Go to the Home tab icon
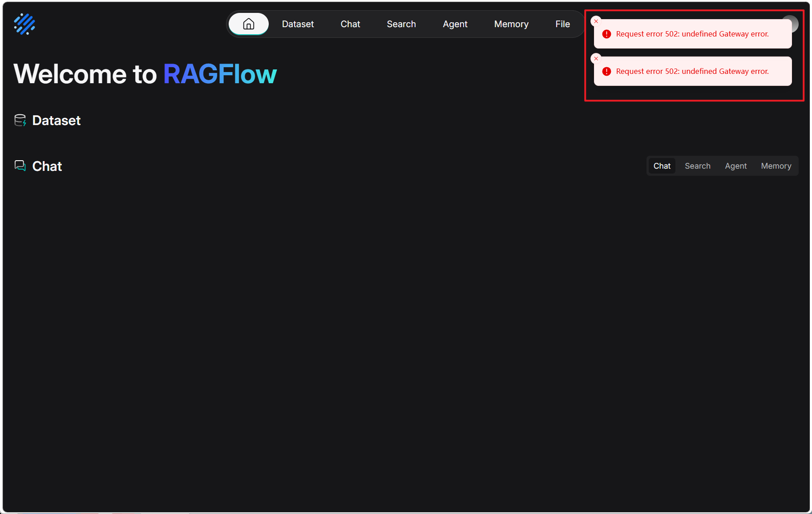This screenshot has height=514, width=812. tap(249, 24)
